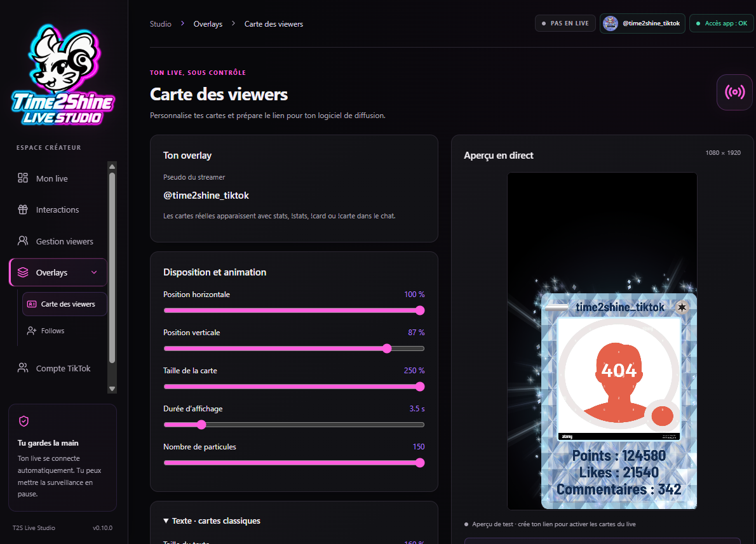
Task: Click the profile avatar in top bar
Action: pos(611,23)
